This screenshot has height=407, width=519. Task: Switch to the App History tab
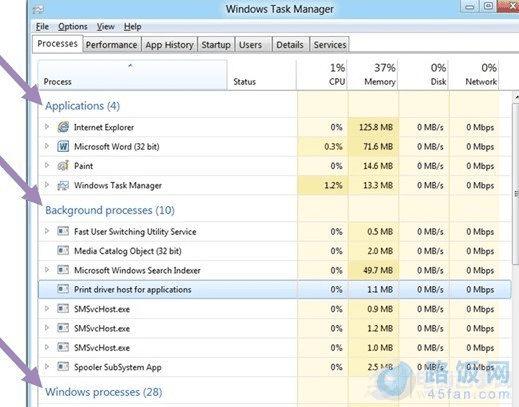[x=169, y=45]
